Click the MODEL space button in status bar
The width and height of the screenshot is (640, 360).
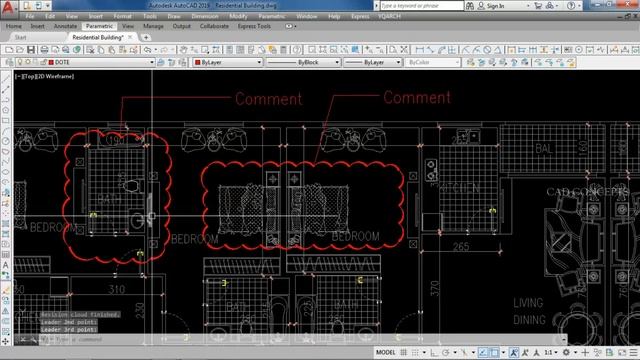click(385, 352)
